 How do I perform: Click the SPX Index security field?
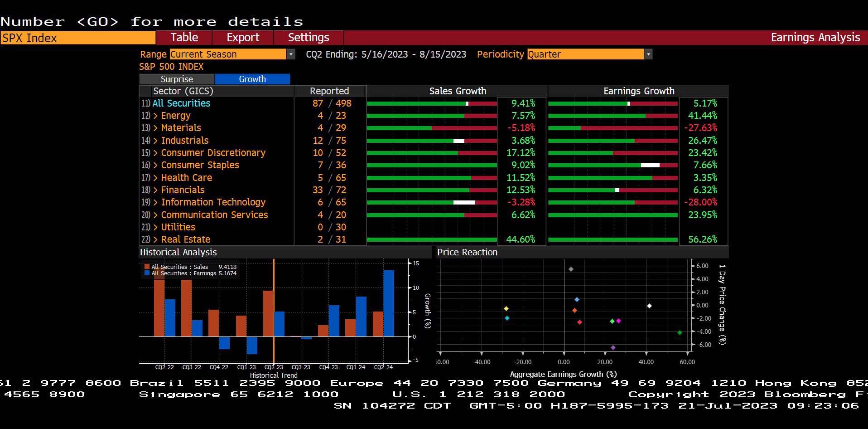tap(78, 38)
